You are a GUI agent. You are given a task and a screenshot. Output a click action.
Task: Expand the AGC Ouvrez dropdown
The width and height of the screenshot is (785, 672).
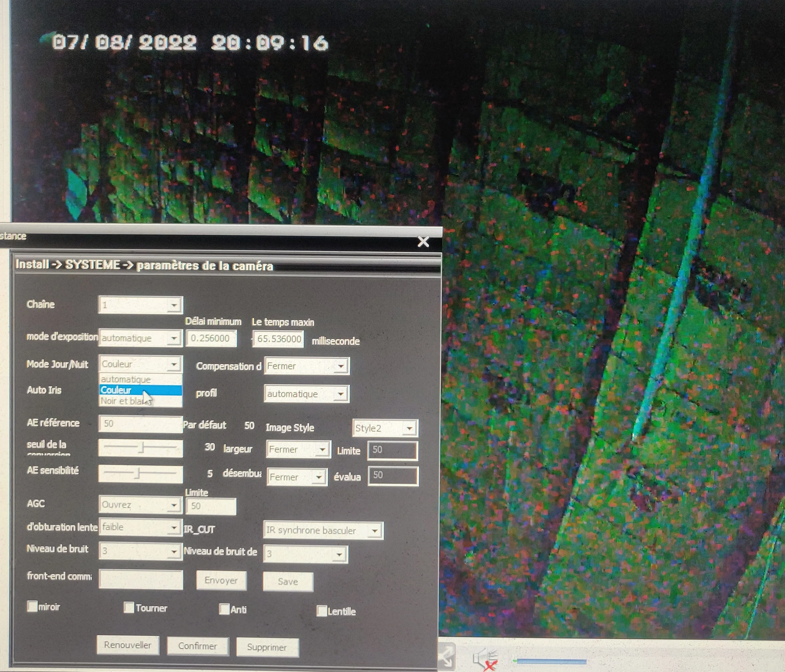(174, 505)
